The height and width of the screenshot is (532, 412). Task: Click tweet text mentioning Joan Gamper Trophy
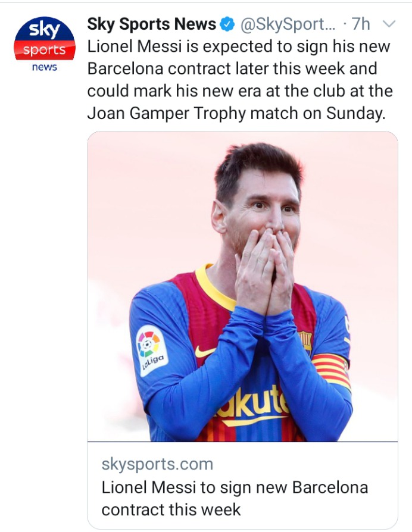point(236,113)
